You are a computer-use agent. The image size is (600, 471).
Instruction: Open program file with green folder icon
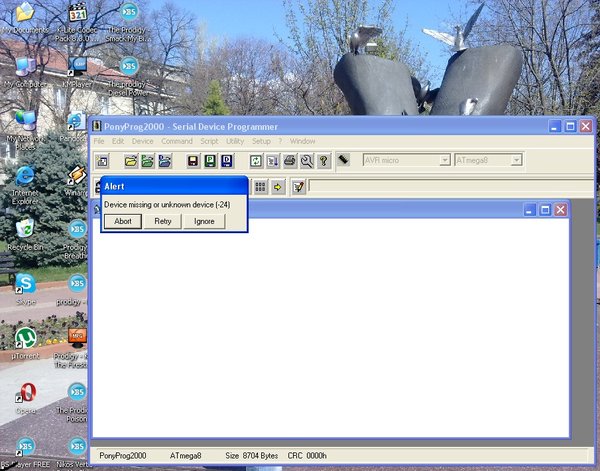point(148,161)
